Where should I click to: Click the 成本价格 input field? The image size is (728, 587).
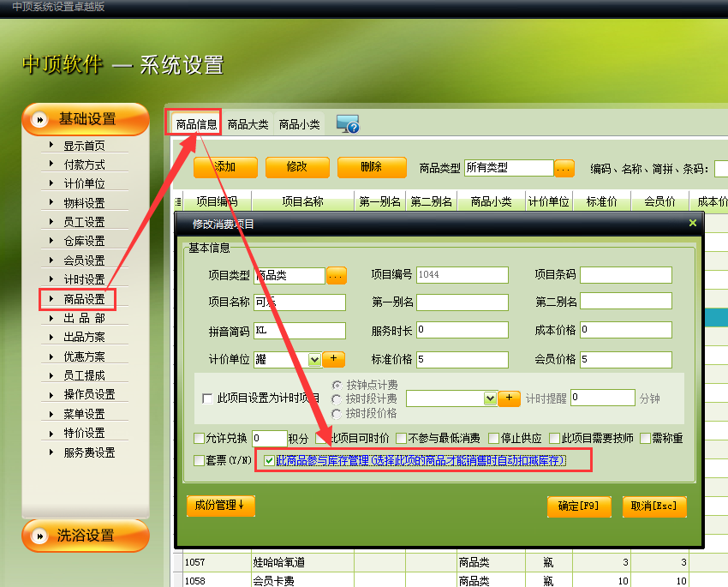coord(626,330)
